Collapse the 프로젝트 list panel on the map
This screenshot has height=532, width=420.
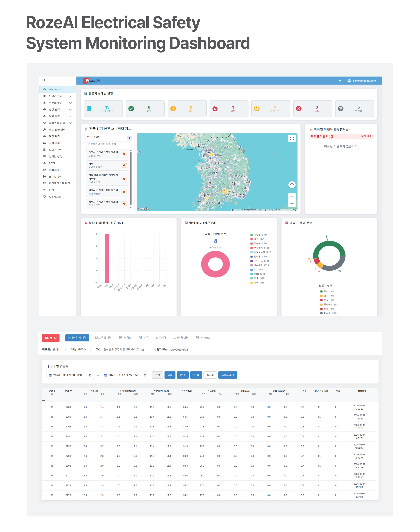coord(130,138)
